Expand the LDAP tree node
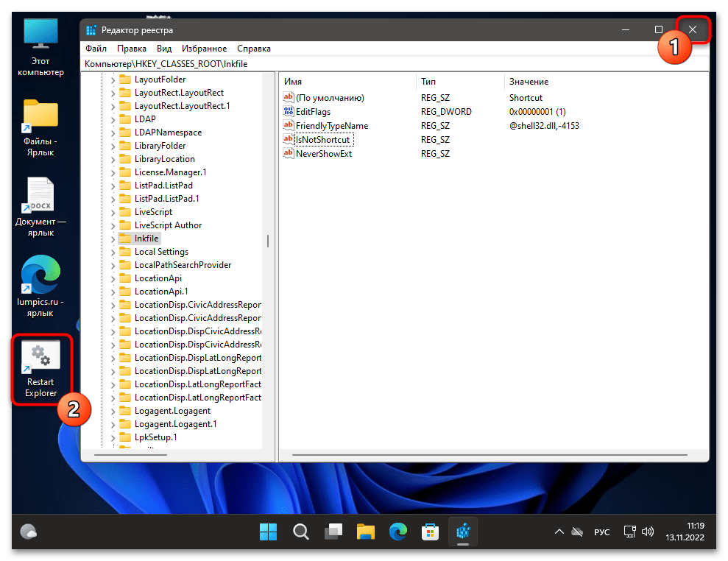Screen dimensions: 728x561 tap(113, 119)
